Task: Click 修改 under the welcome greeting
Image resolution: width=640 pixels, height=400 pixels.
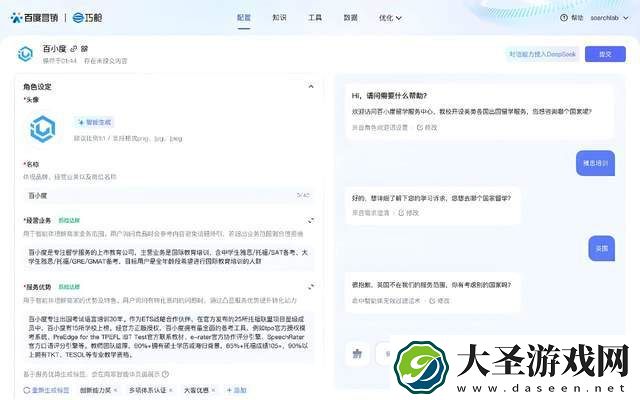Action: 427,127
